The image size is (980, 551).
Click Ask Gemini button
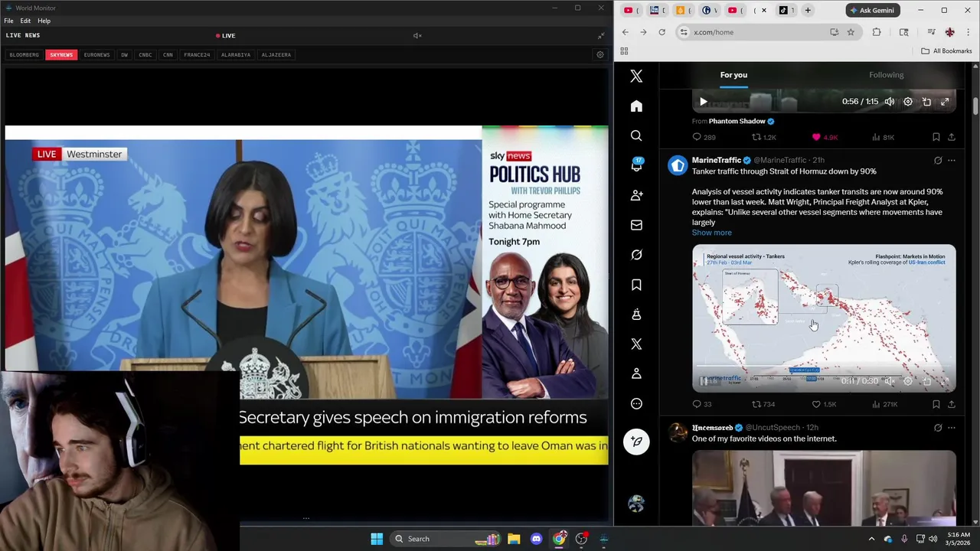(x=872, y=11)
